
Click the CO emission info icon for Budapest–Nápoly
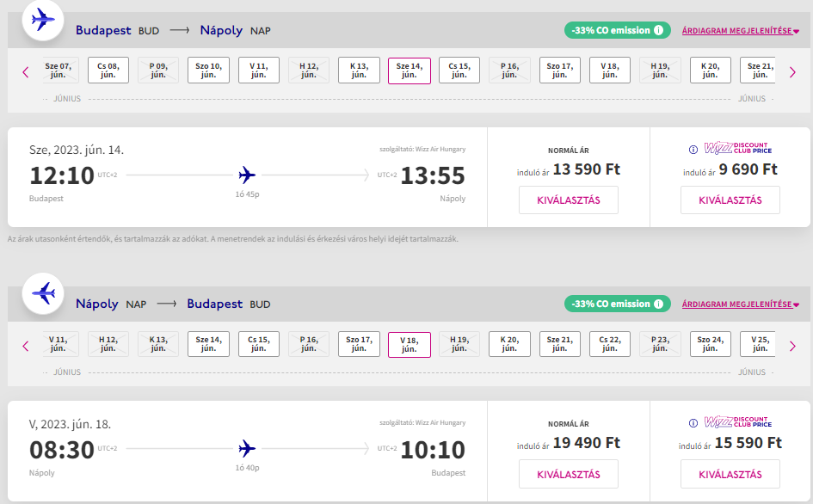(x=659, y=30)
